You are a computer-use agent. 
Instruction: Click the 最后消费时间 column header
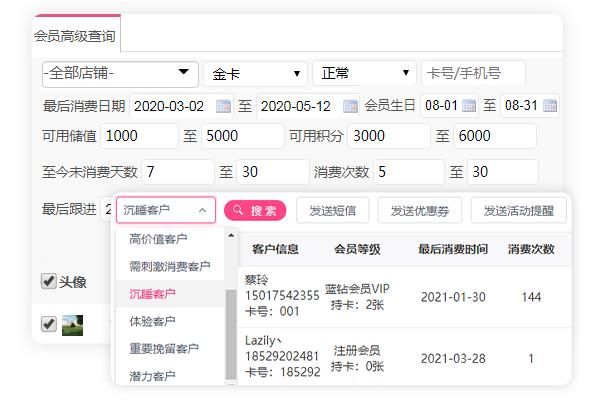pyautogui.click(x=453, y=249)
